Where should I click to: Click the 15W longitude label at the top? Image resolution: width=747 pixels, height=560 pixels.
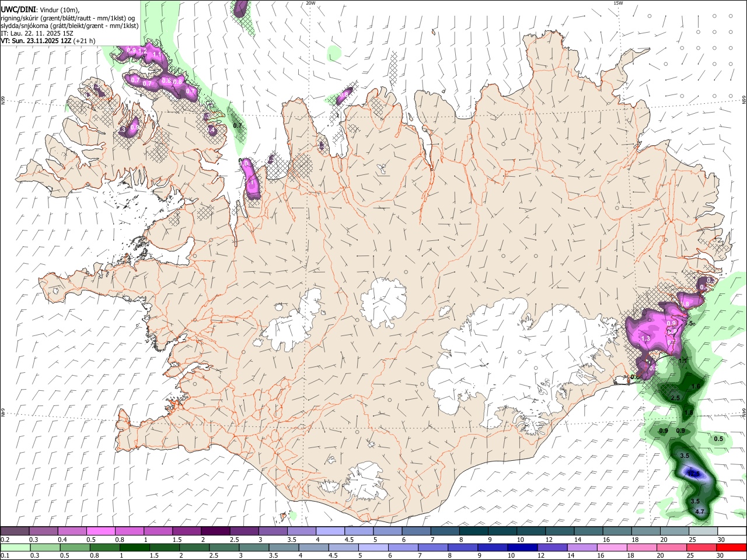[617, 3]
